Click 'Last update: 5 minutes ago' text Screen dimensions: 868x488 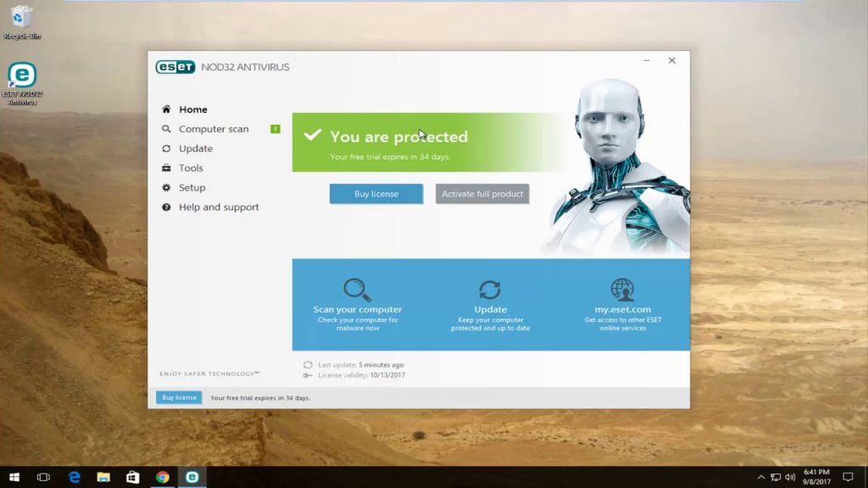(361, 364)
